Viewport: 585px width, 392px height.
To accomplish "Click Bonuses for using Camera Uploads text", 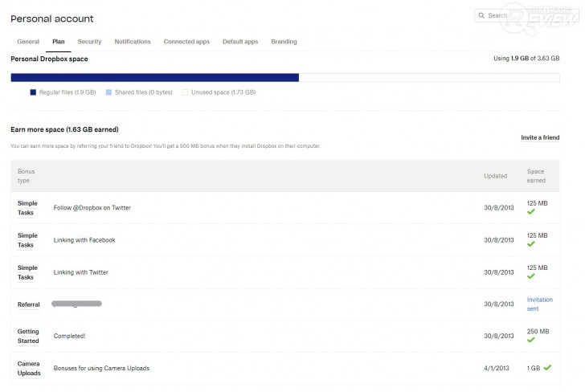I will point(101,368).
